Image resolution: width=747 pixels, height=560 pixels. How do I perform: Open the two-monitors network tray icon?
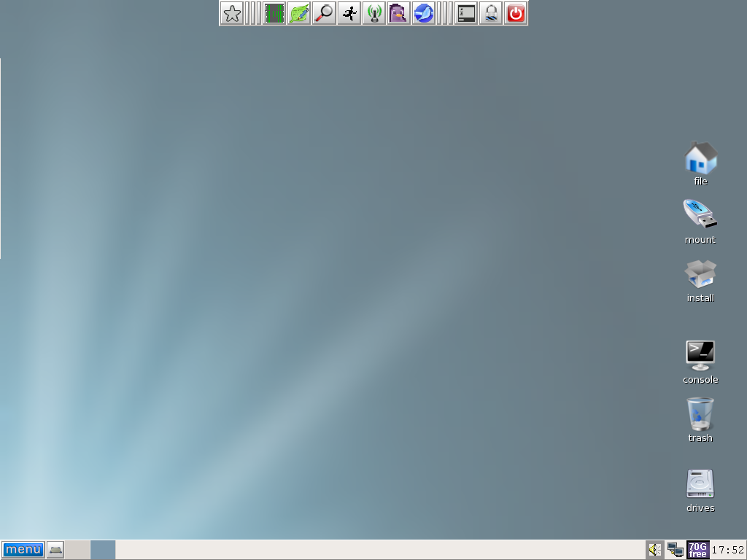[675, 550]
